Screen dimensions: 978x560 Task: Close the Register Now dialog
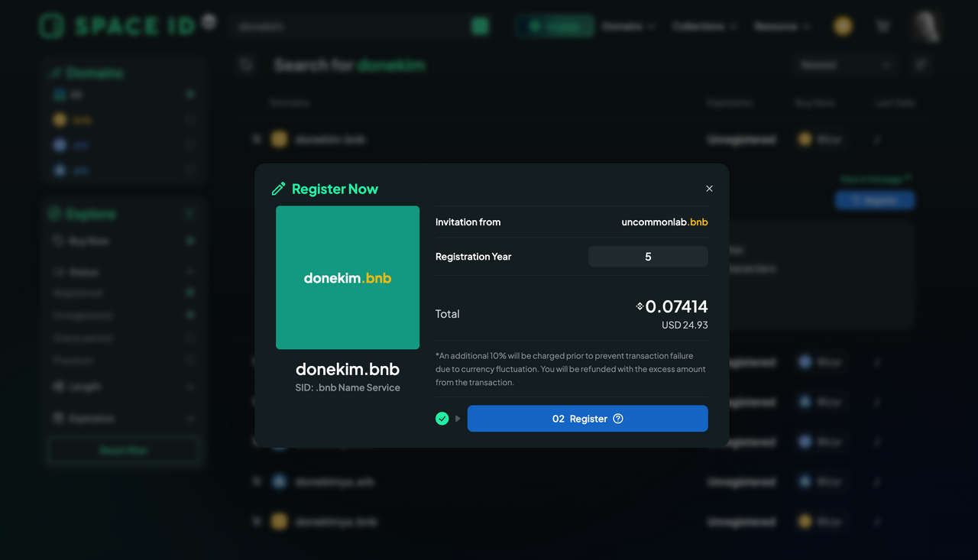pos(709,189)
